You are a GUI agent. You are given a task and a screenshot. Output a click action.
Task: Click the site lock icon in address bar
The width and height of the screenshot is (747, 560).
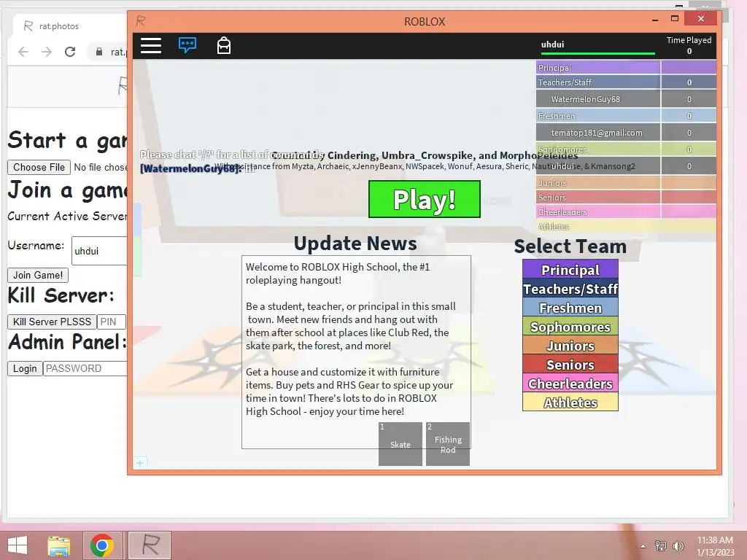pyautogui.click(x=98, y=52)
